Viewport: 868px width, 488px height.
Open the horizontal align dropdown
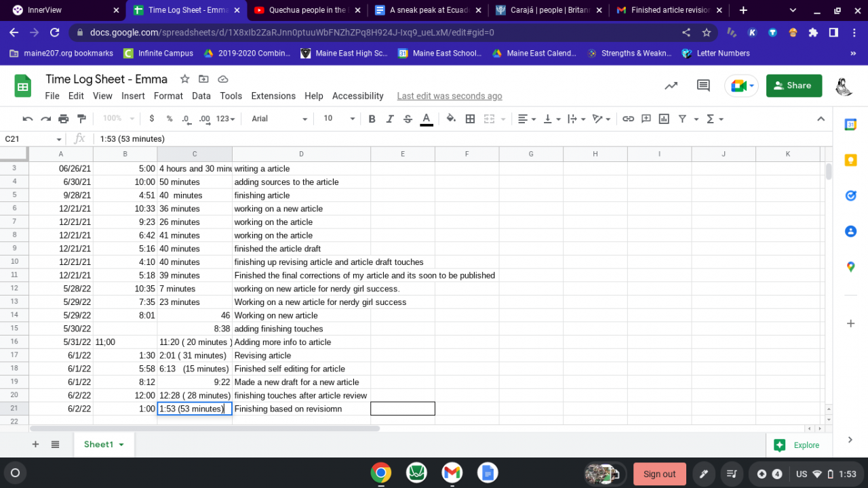(527, 119)
